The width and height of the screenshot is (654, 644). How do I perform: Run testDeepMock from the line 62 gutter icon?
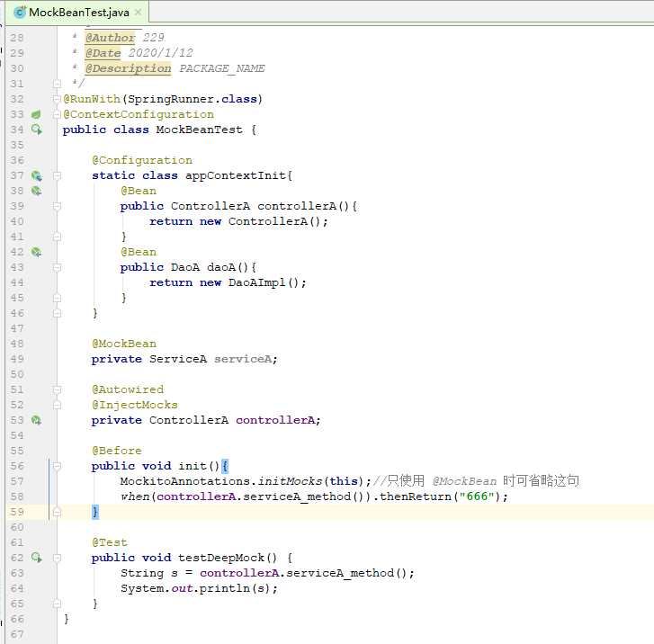(37, 558)
